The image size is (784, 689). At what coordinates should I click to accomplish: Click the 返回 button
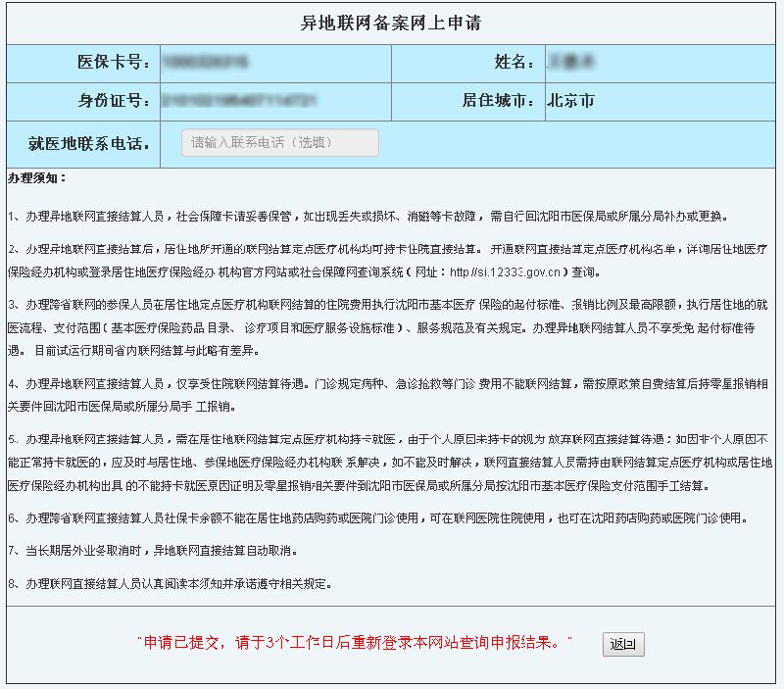pyautogui.click(x=623, y=644)
